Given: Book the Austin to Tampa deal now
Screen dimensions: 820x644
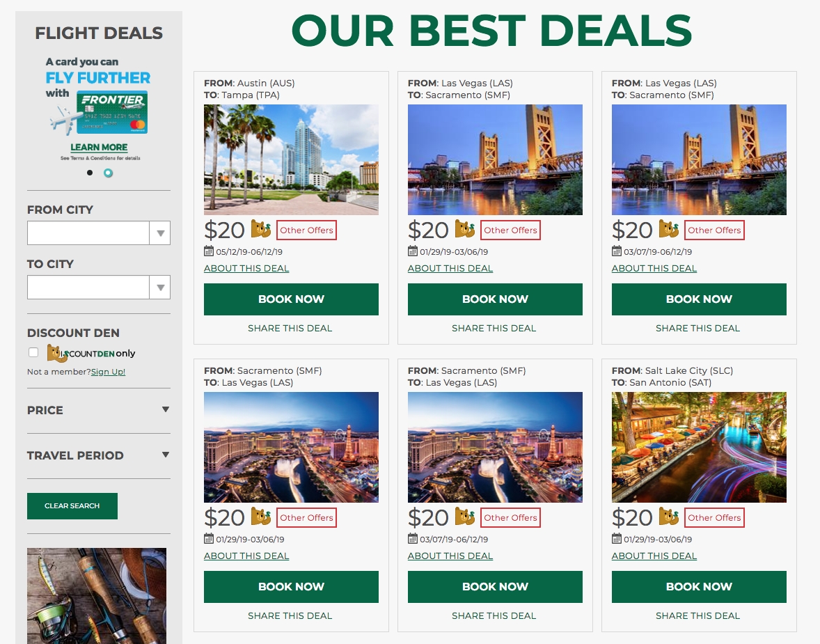Looking at the screenshot, I should point(291,299).
